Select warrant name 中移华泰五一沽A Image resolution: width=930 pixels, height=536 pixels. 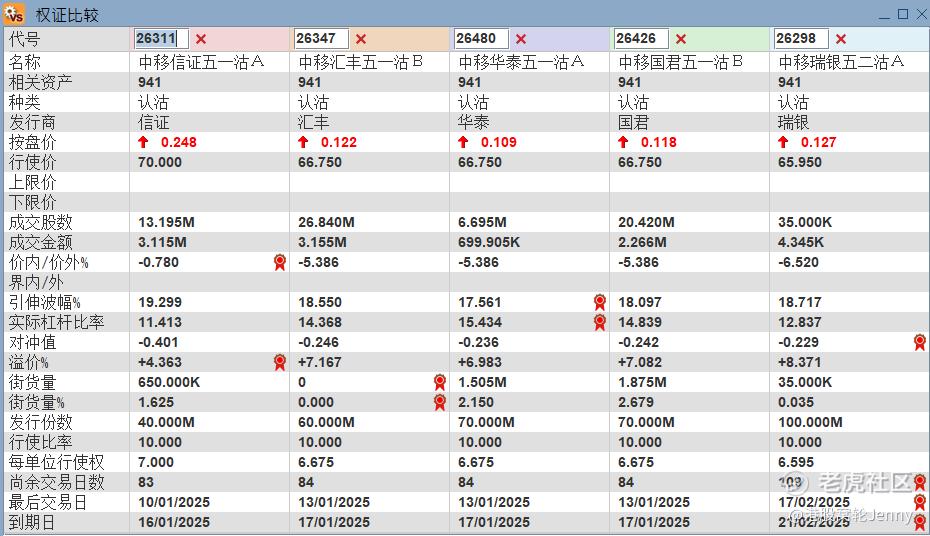521,62
